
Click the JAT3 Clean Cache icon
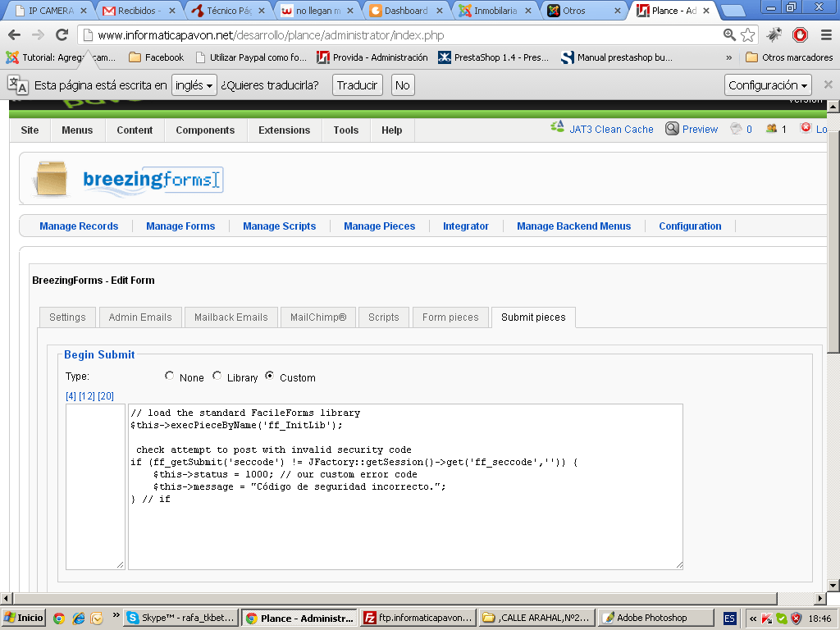pos(557,127)
